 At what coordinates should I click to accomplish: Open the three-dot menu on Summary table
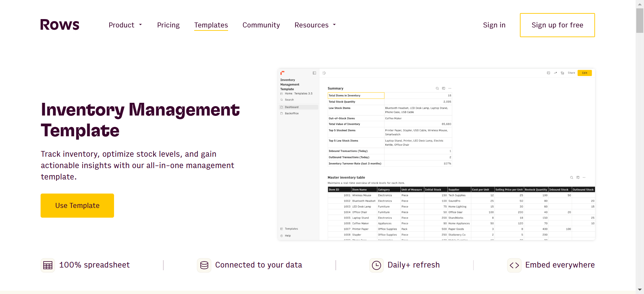click(x=450, y=88)
